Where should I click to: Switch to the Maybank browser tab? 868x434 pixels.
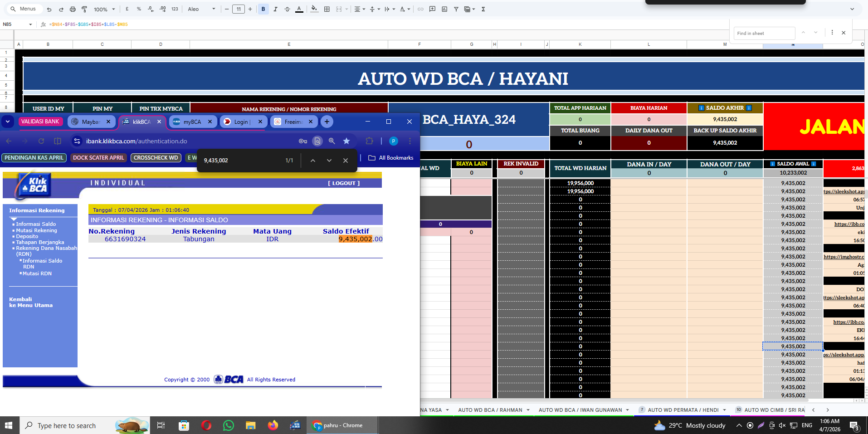[91, 122]
